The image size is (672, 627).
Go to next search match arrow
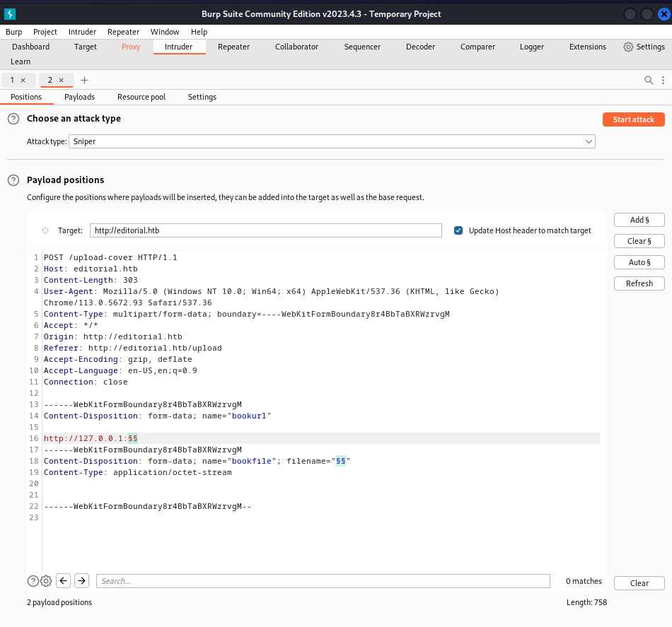click(x=82, y=581)
